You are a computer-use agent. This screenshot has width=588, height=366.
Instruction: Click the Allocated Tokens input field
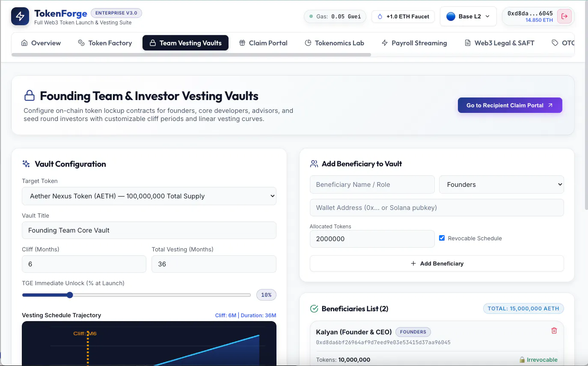[372, 239]
